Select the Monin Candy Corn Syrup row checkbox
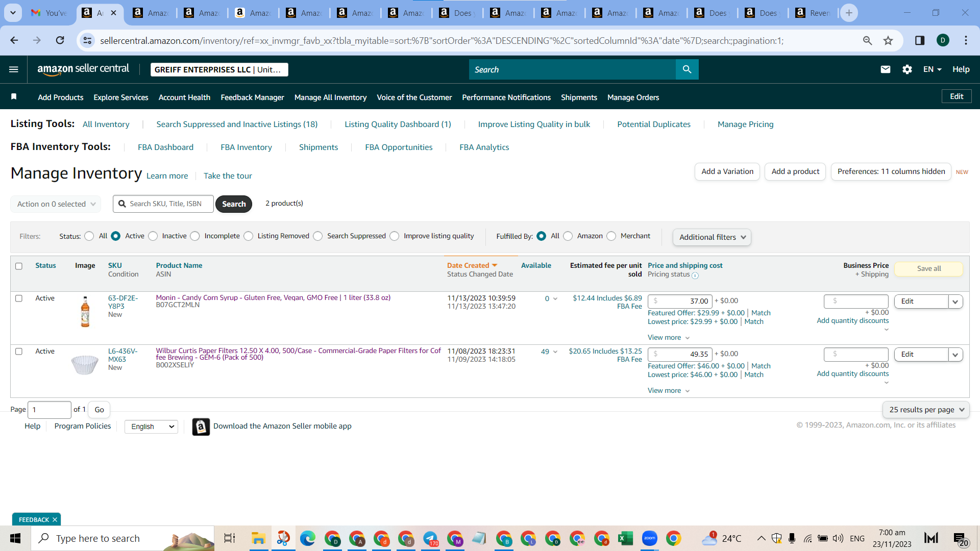This screenshot has width=980, height=551. tap(19, 298)
